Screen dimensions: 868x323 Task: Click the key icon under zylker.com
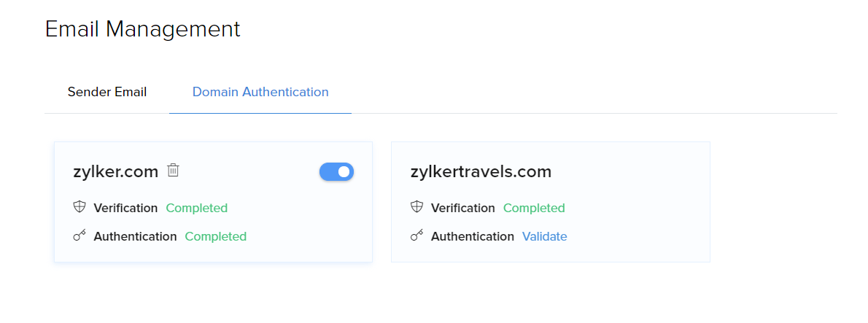tap(80, 236)
